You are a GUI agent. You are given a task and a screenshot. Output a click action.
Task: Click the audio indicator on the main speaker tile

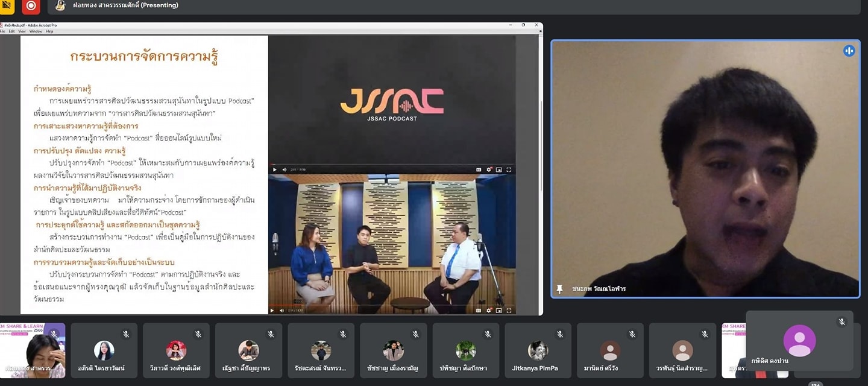849,51
